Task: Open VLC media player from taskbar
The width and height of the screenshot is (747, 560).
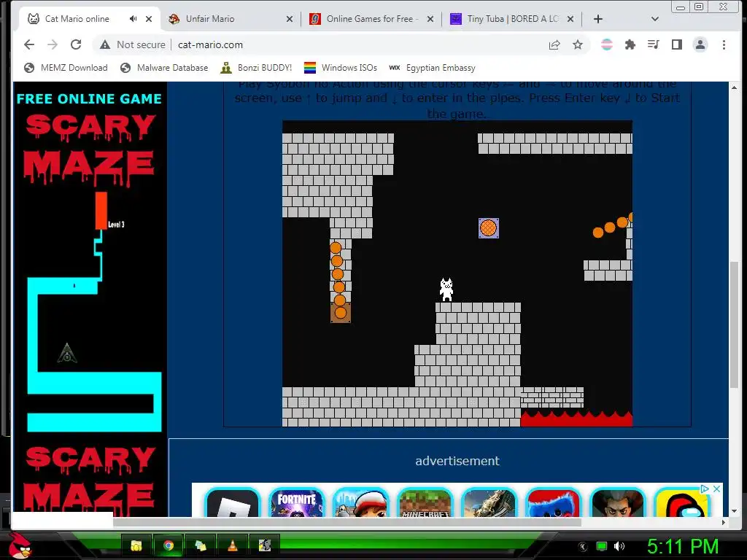Action: pos(233,545)
